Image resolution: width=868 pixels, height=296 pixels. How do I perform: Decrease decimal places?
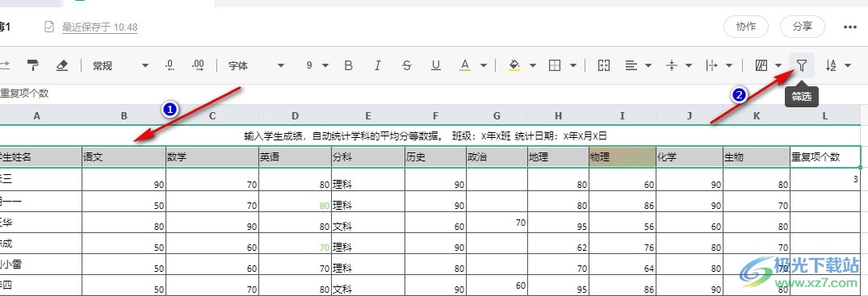[x=170, y=66]
